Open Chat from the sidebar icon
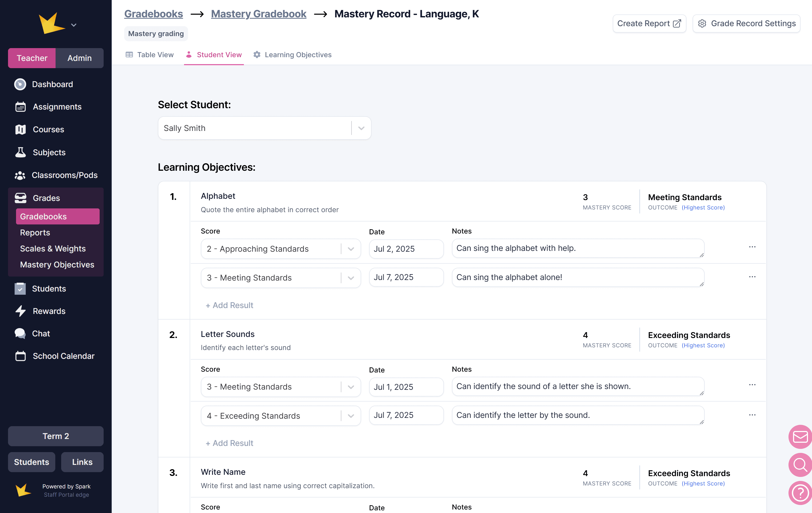 tap(20, 333)
